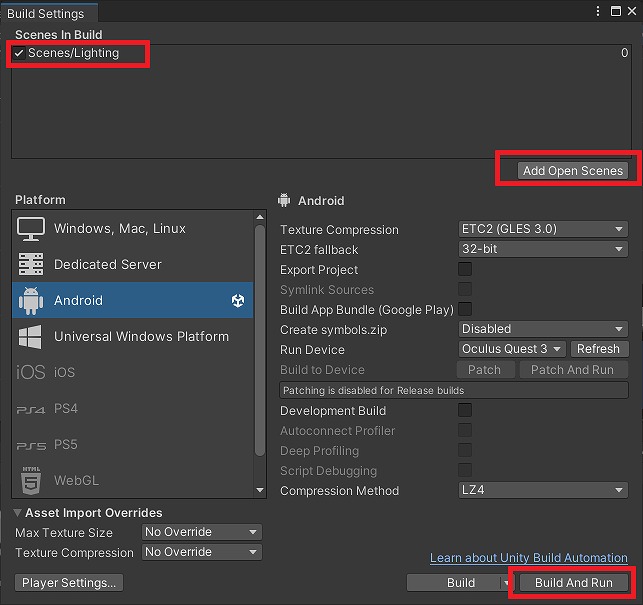643x605 pixels.
Task: Tick the Export Project checkbox
Action: click(x=465, y=269)
